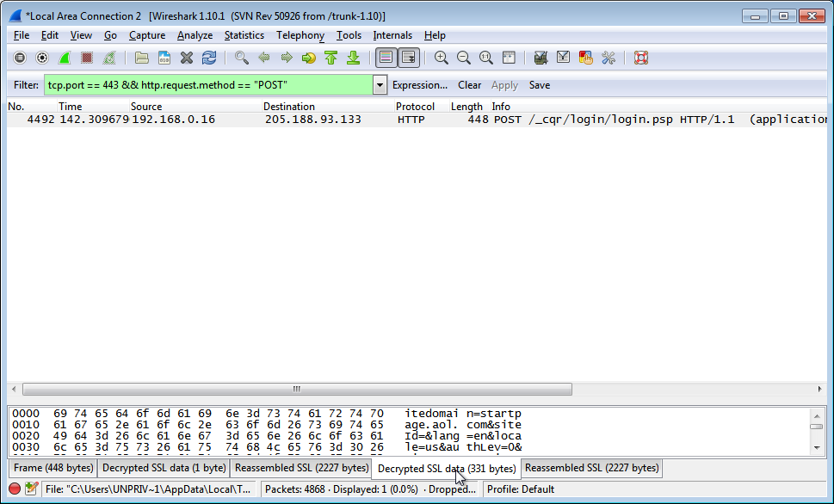This screenshot has height=504, width=834.
Task: Start a new live capture (green fin)
Action: coord(65,58)
